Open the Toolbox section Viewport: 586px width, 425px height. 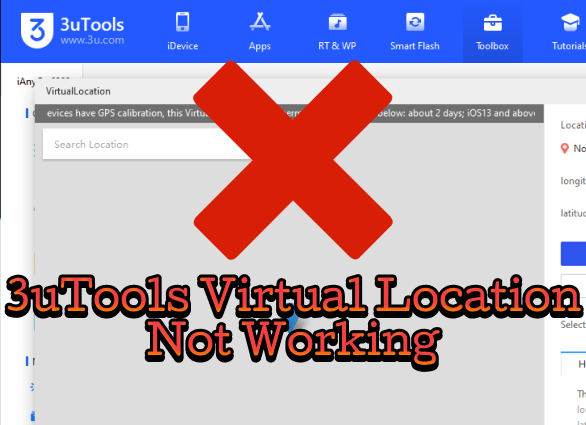492,31
